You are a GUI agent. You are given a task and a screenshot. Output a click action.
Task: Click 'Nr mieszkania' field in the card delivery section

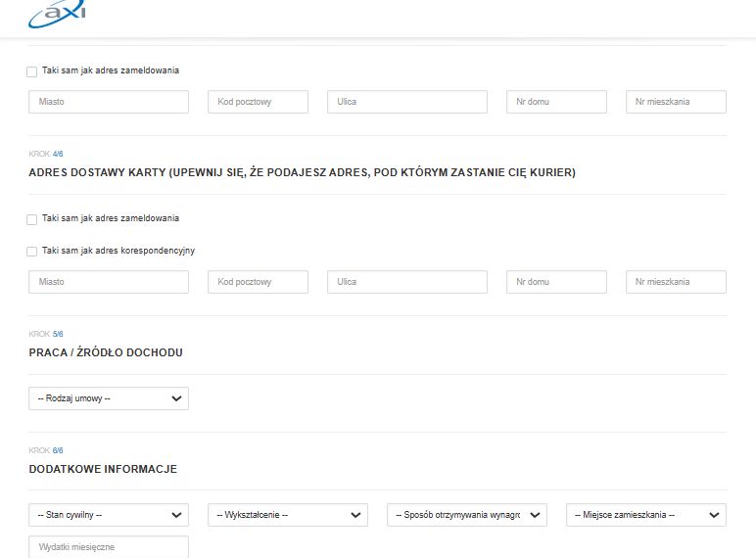click(676, 282)
